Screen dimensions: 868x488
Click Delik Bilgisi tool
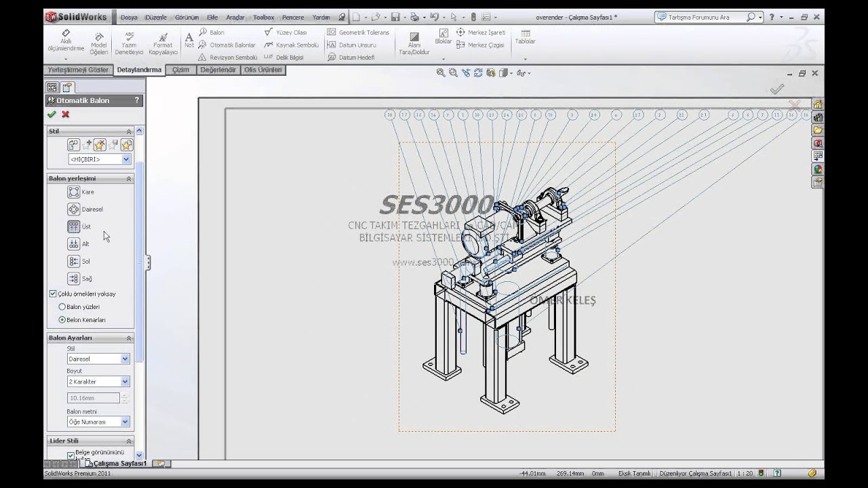(x=283, y=58)
